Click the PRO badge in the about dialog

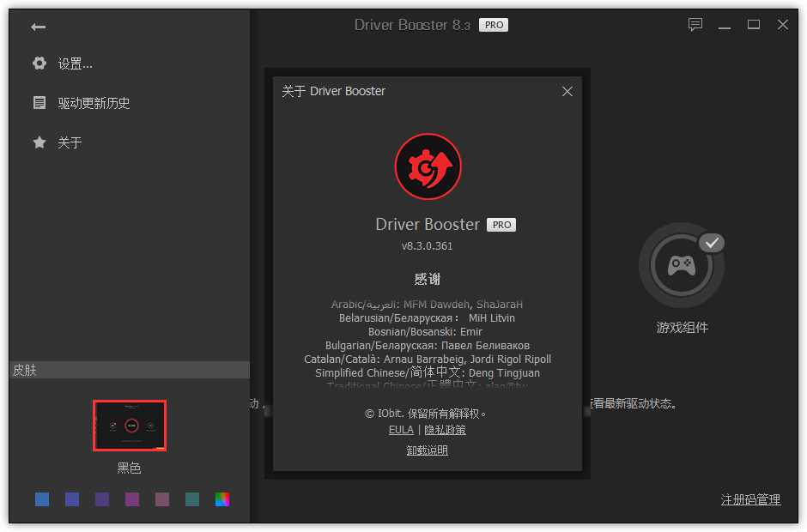pyautogui.click(x=501, y=225)
